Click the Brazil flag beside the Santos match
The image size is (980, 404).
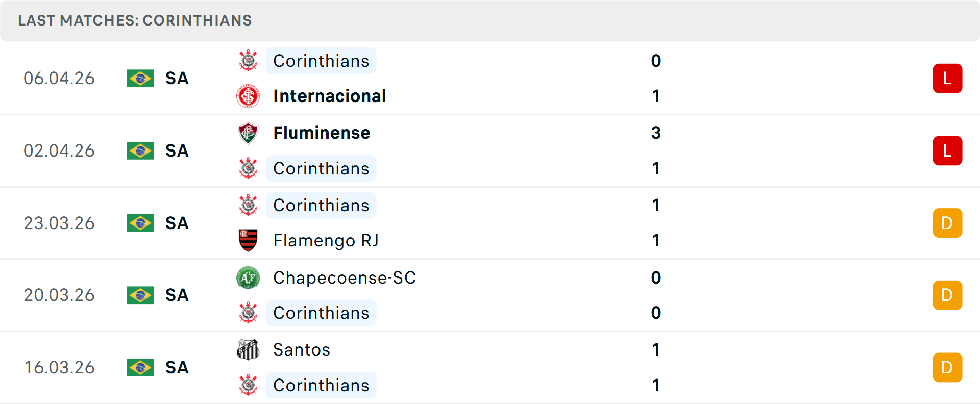coord(140,367)
